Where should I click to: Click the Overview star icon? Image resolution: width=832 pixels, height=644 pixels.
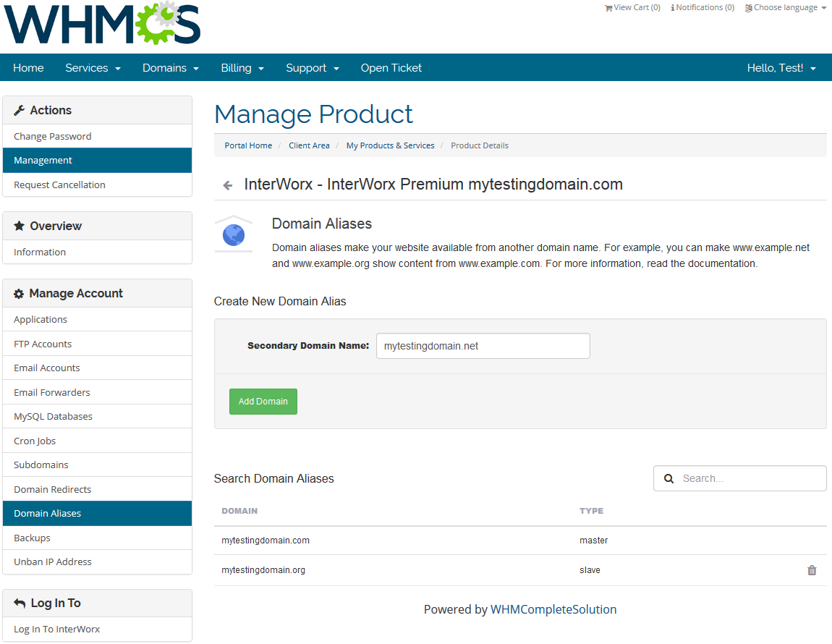[x=19, y=226]
